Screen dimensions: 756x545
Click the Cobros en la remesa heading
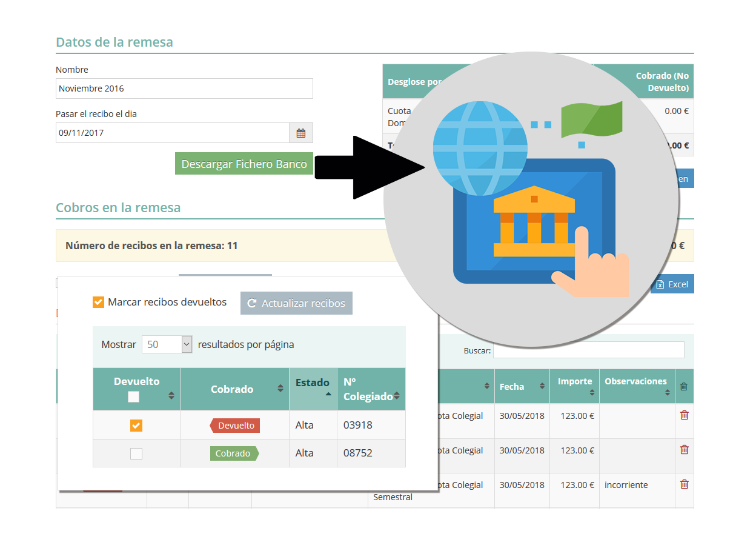coord(118,207)
